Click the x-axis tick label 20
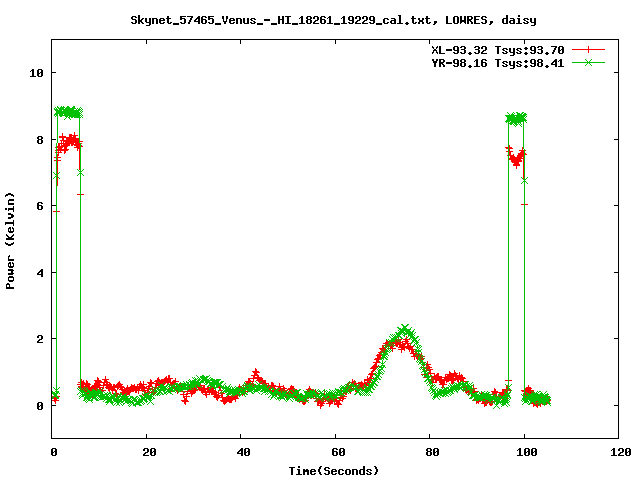The width and height of the screenshot is (640, 480). (149, 452)
